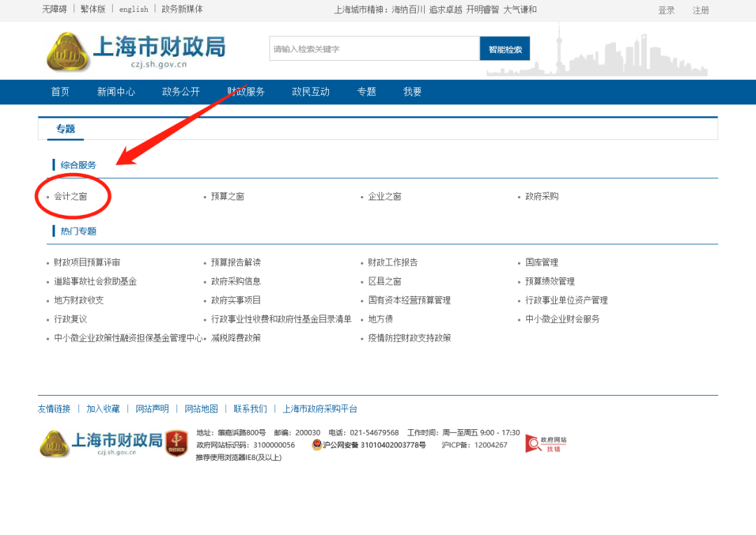Click the search keyword input field
Image resolution: width=756 pixels, height=535 pixels.
374,49
